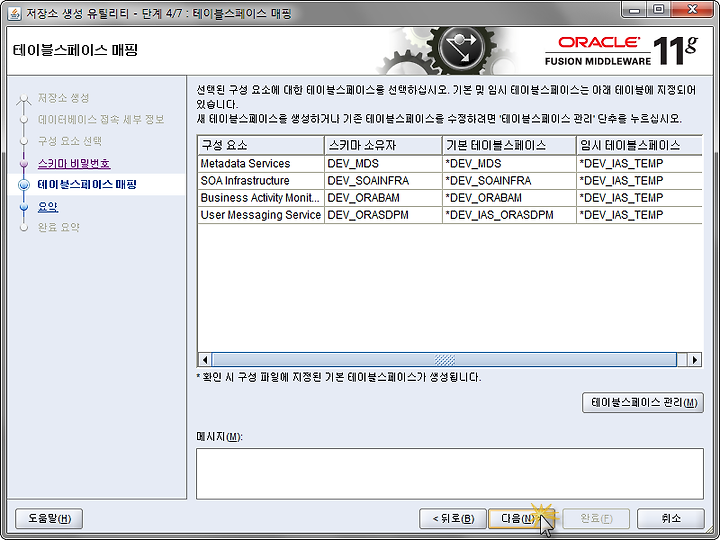
Task: Click the 메시지 text area
Action: [x=450, y=474]
